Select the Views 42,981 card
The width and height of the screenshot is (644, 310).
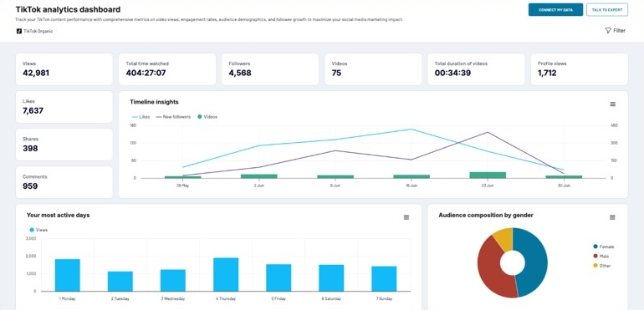click(64, 69)
